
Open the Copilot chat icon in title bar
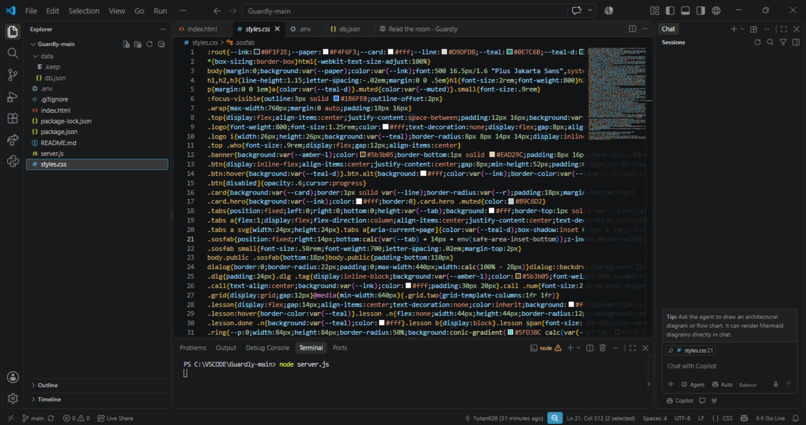coord(576,11)
